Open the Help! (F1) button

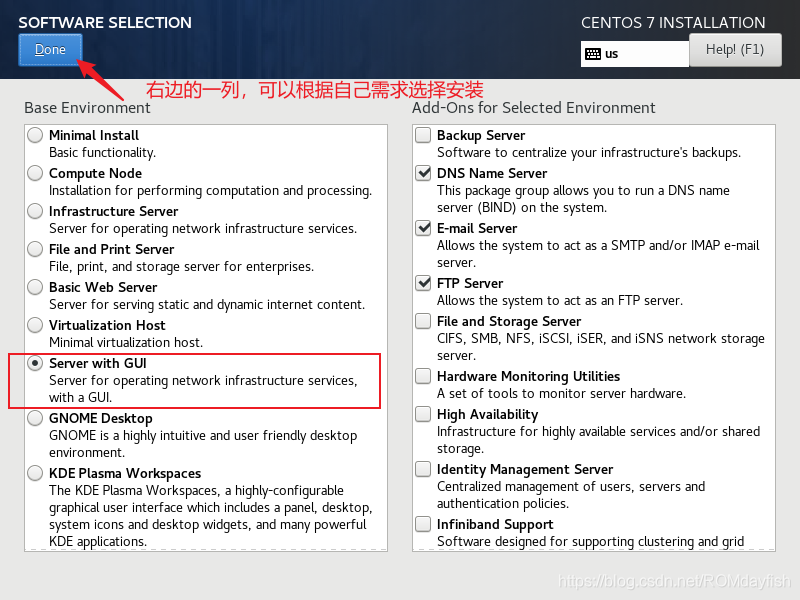pyautogui.click(x=735, y=50)
